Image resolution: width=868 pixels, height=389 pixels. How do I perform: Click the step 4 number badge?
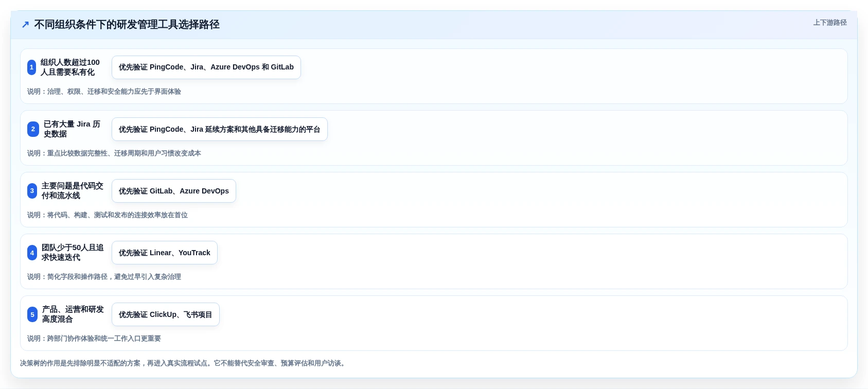coord(32,253)
